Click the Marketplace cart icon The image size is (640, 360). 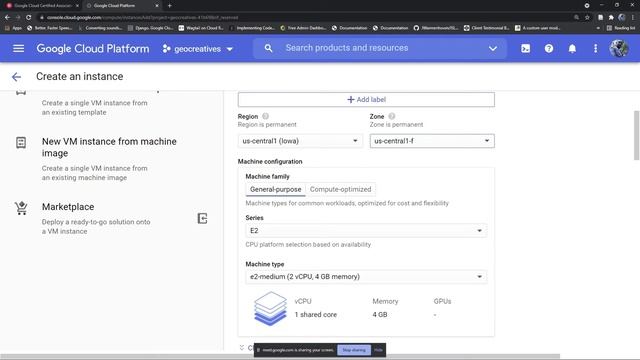(21, 208)
